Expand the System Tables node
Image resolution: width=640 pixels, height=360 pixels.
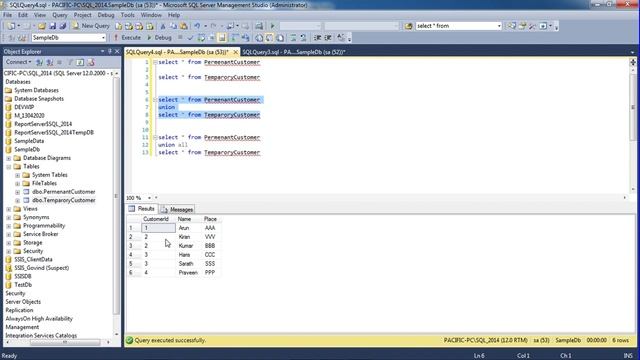(18, 176)
